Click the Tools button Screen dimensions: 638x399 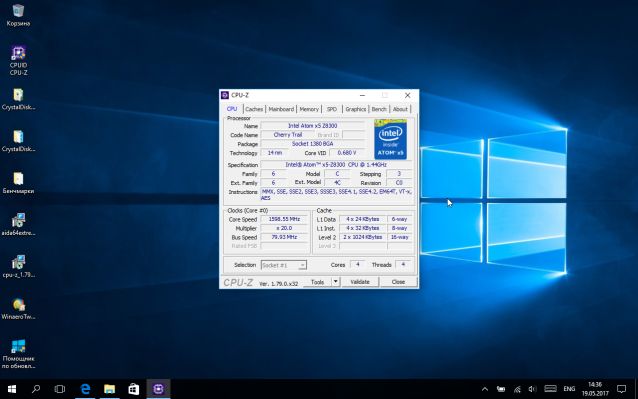pyautogui.click(x=317, y=282)
